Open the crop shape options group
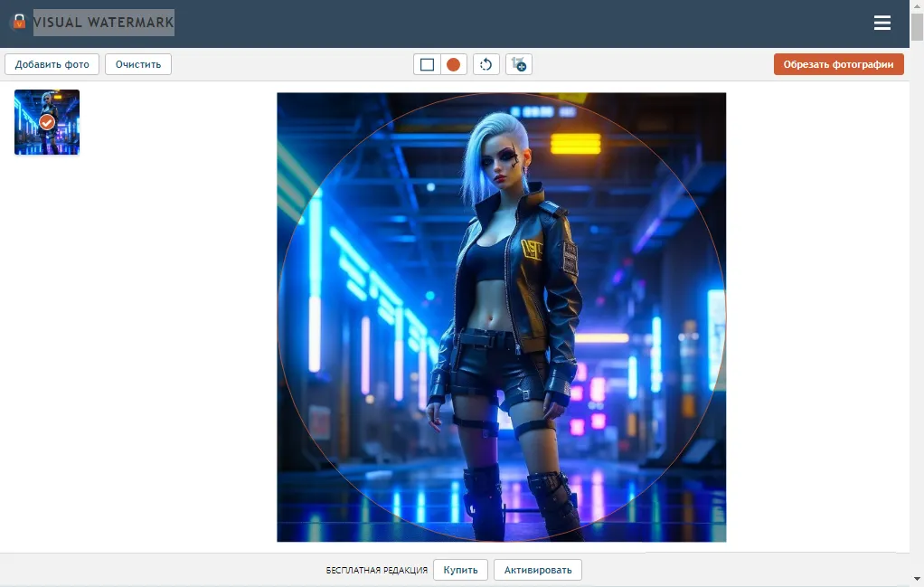 tap(439, 64)
